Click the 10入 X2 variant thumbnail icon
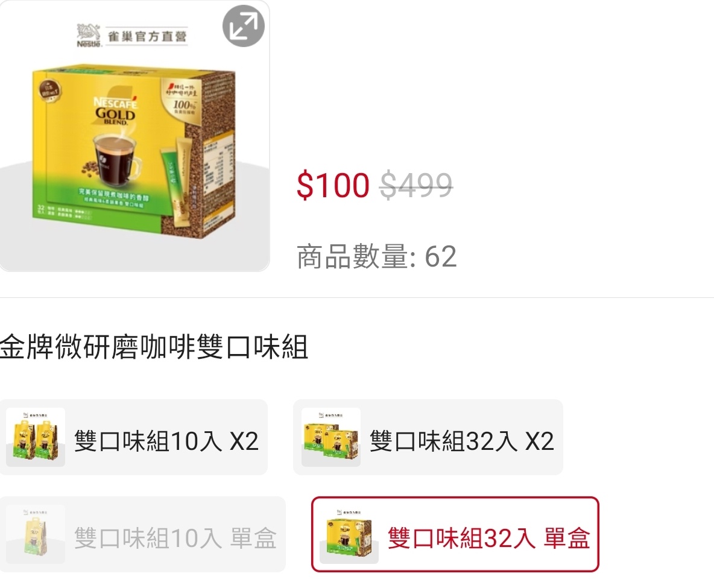714x588 pixels. (36, 437)
